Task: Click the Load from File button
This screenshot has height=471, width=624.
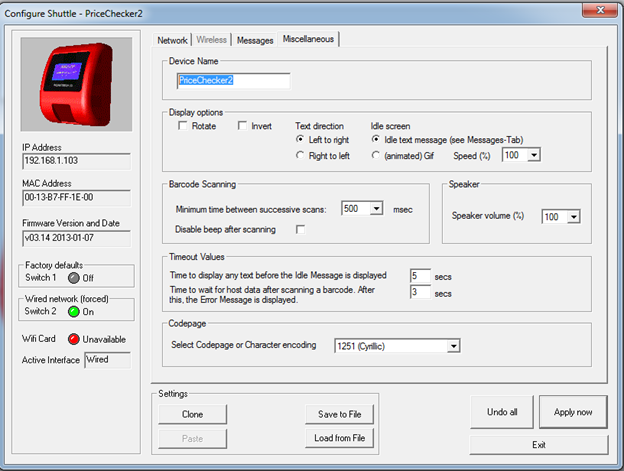Action: (339, 438)
